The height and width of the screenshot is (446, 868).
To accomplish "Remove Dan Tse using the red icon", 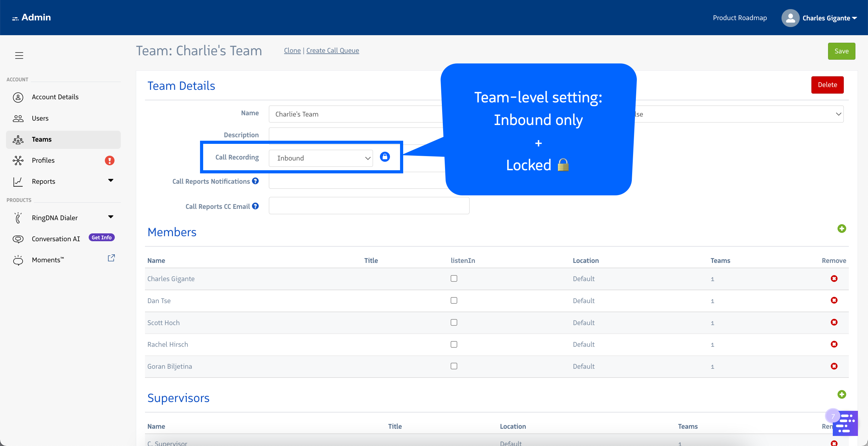I will point(834,300).
